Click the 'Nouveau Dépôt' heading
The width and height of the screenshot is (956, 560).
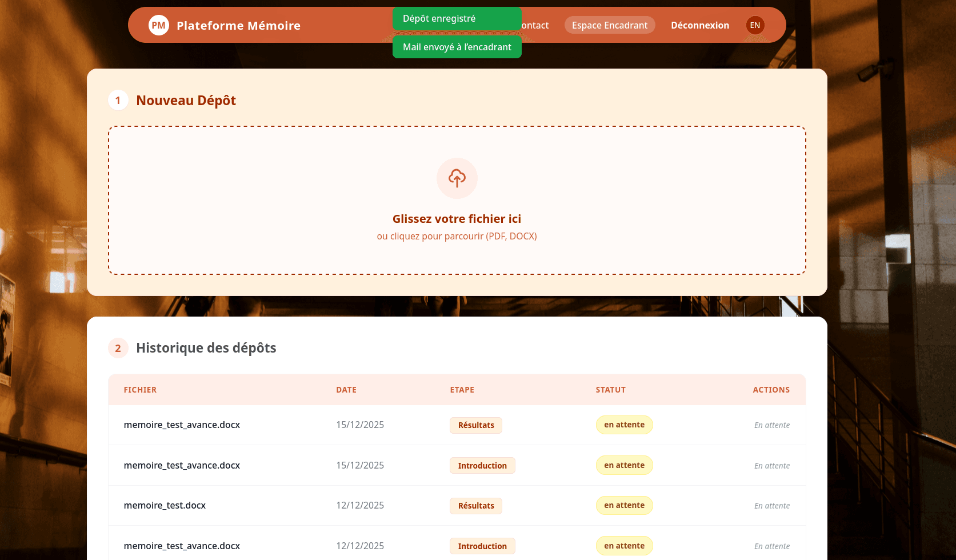pyautogui.click(x=186, y=101)
